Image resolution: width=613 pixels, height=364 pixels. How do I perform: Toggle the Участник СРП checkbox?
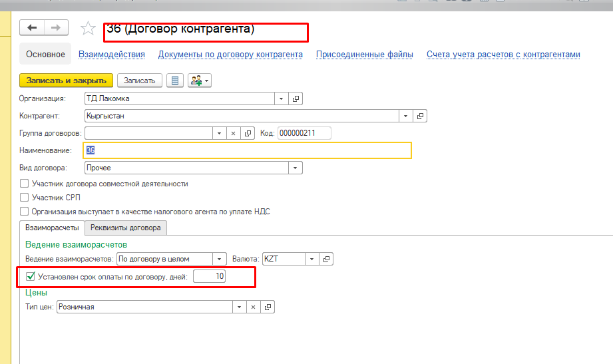click(25, 198)
